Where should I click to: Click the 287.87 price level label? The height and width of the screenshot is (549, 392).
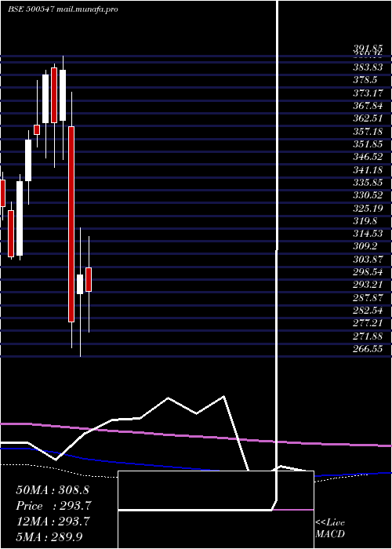click(368, 298)
